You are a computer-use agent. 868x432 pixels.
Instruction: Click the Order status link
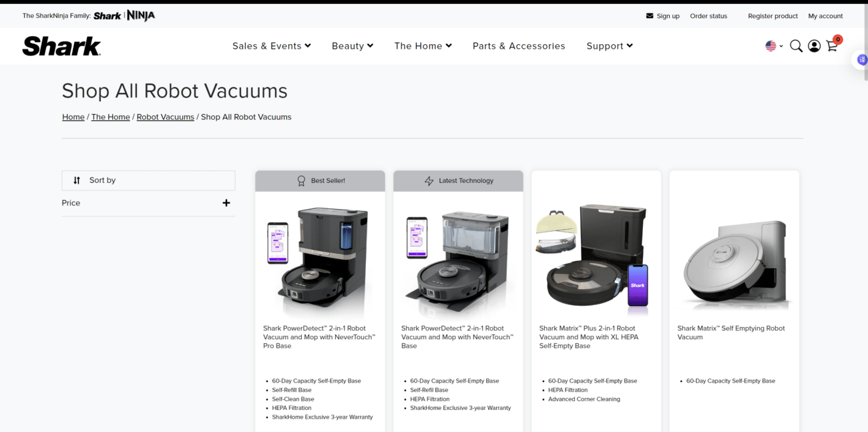708,16
